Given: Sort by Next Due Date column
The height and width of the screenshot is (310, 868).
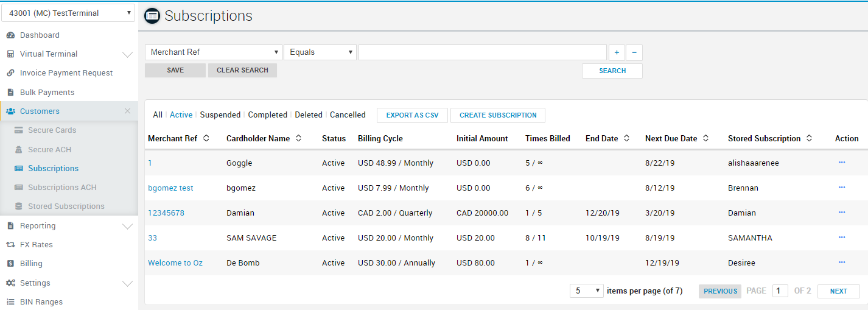Looking at the screenshot, I should coord(705,138).
